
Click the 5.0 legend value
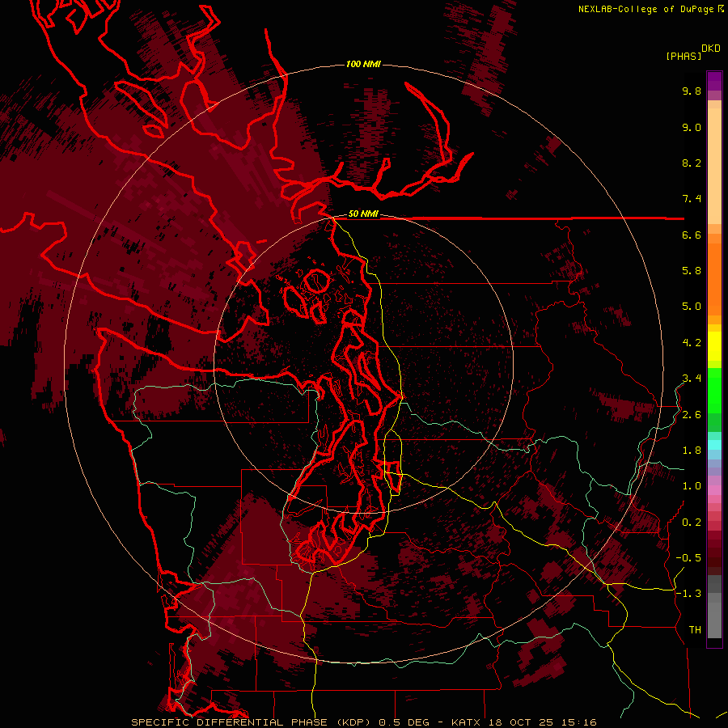[x=692, y=307]
